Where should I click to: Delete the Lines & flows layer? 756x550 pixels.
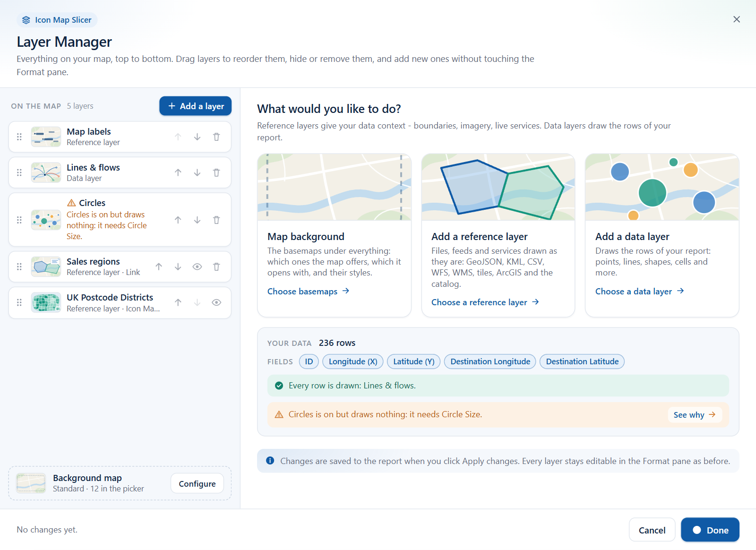coord(216,173)
